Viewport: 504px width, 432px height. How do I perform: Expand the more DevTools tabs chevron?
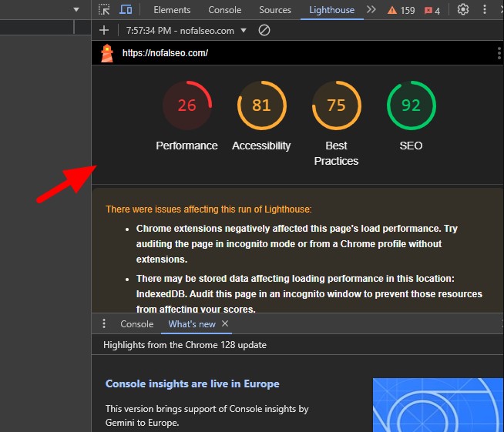pyautogui.click(x=371, y=10)
